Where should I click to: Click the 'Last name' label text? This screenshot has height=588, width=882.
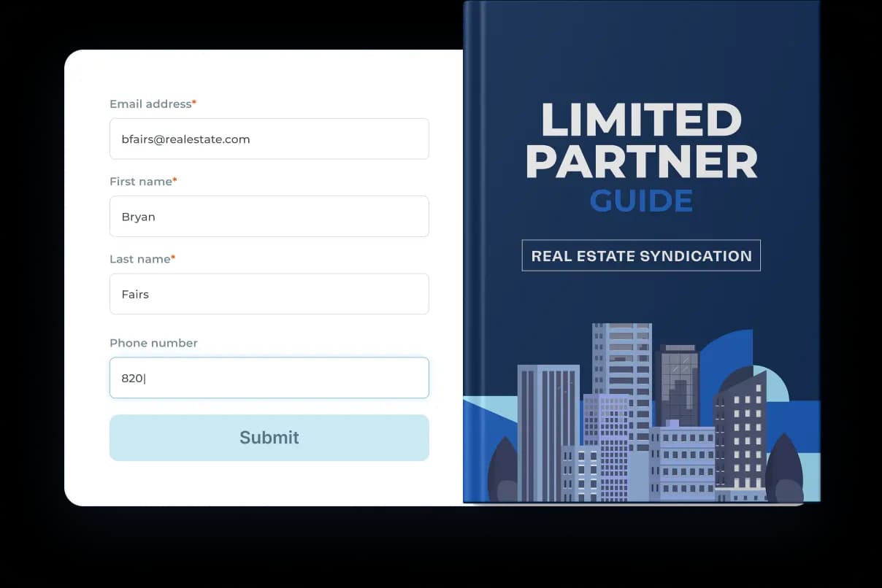(x=139, y=259)
